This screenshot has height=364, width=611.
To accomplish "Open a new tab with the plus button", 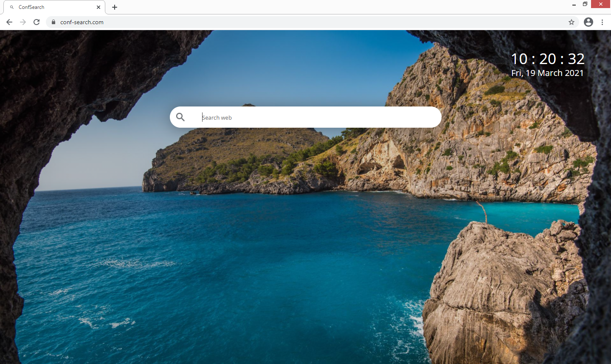I will point(115,7).
